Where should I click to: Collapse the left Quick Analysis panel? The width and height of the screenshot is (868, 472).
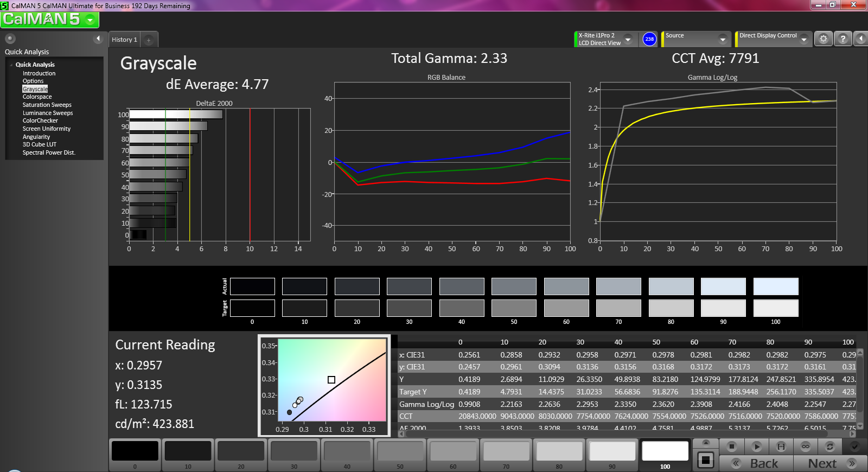(x=98, y=39)
